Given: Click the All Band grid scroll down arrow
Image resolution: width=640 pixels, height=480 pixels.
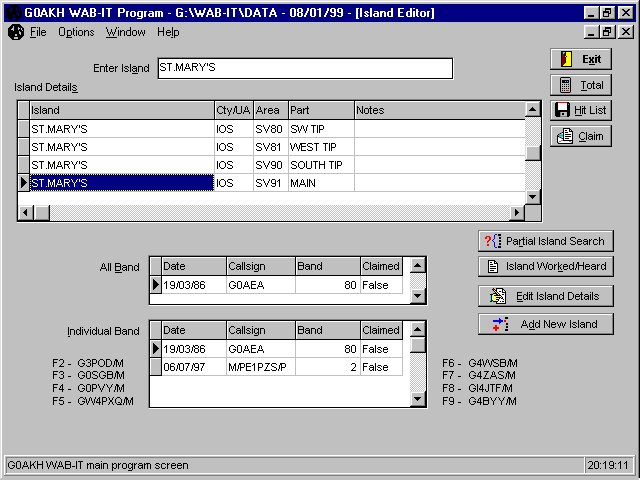Looking at the screenshot, I should (417, 296).
